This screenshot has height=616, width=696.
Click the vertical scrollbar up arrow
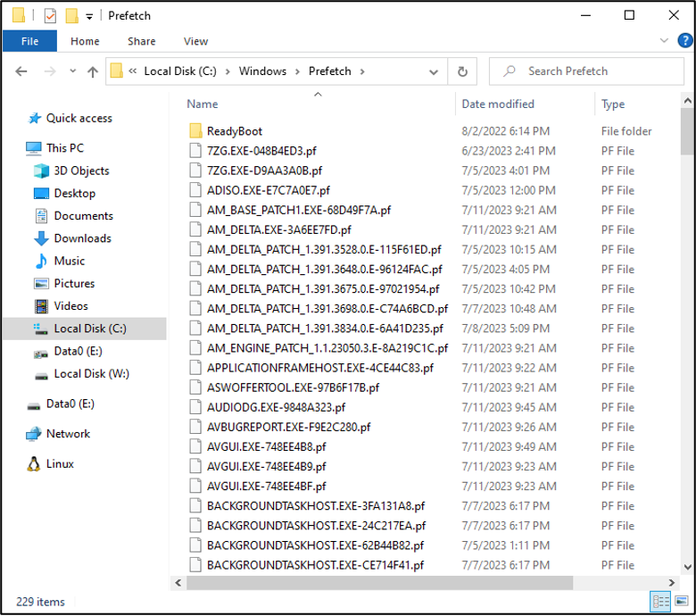(x=688, y=101)
